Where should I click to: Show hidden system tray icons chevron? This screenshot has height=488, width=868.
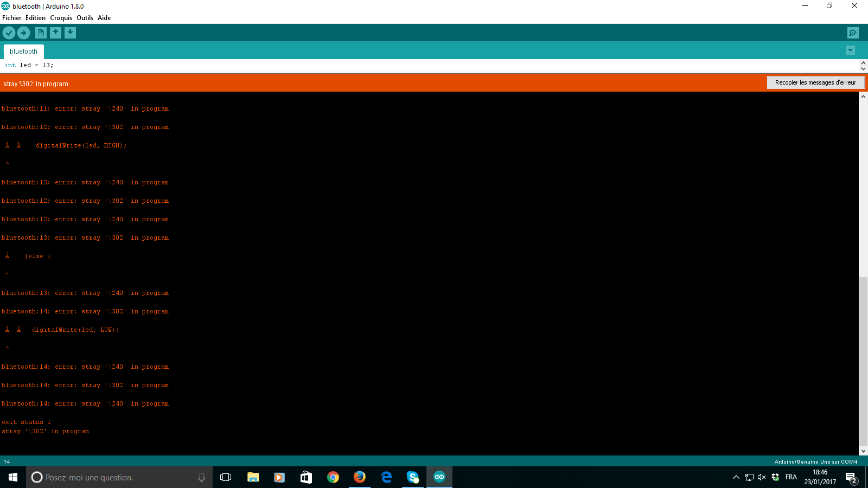pos(736,477)
